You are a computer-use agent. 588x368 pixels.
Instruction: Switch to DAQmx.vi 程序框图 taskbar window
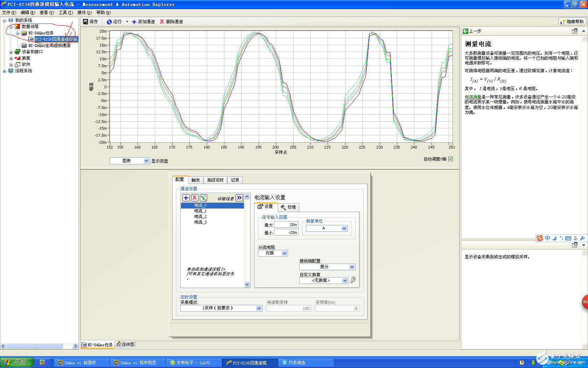pos(139,363)
